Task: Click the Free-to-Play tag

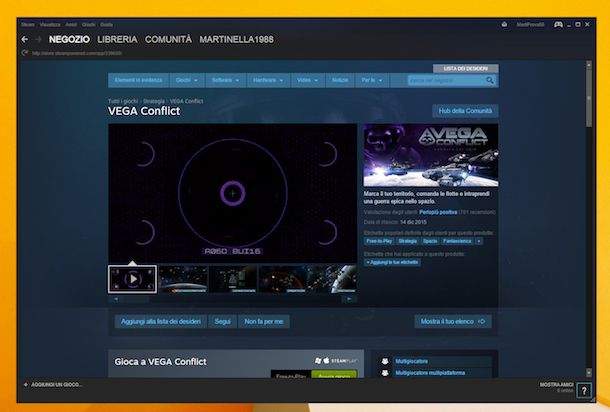Action: (379, 241)
